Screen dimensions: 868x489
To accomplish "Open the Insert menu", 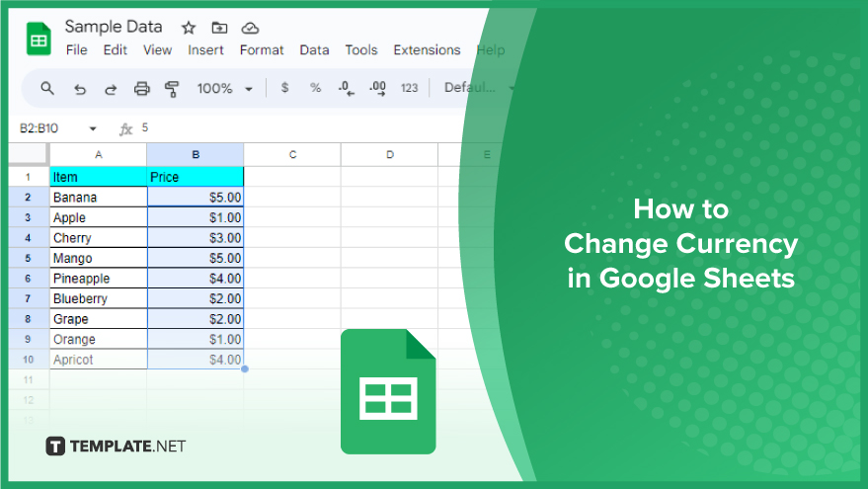I will (x=205, y=49).
